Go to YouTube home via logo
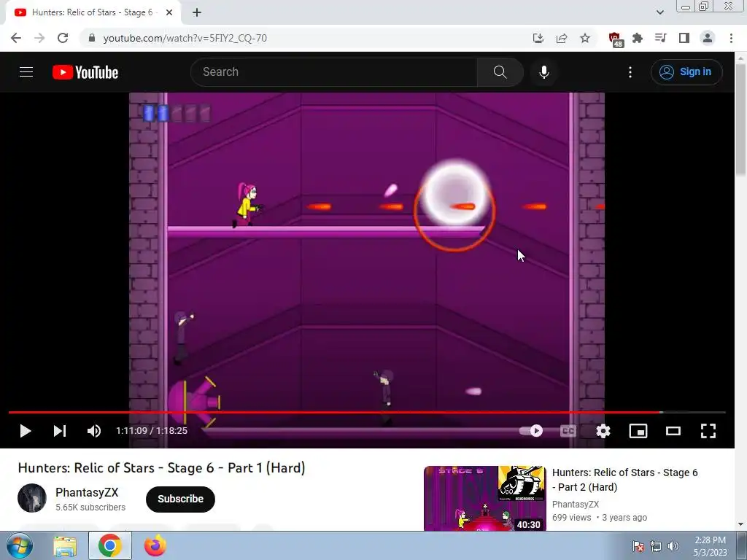 (x=85, y=72)
